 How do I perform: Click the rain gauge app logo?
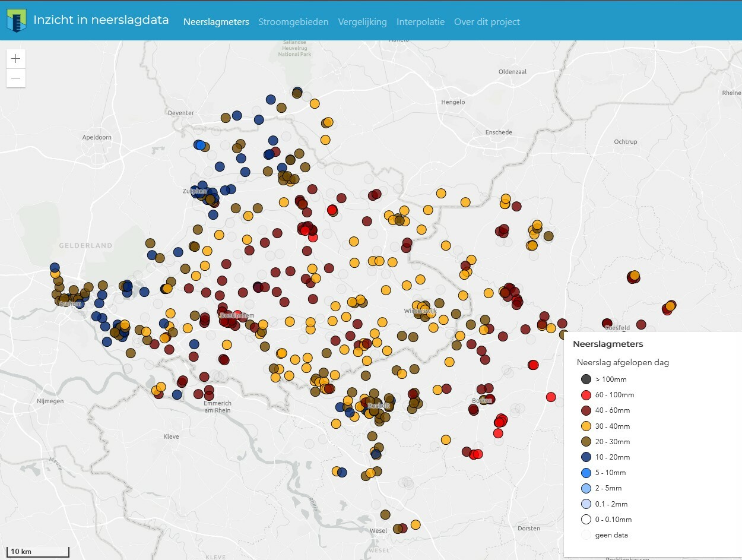point(17,20)
